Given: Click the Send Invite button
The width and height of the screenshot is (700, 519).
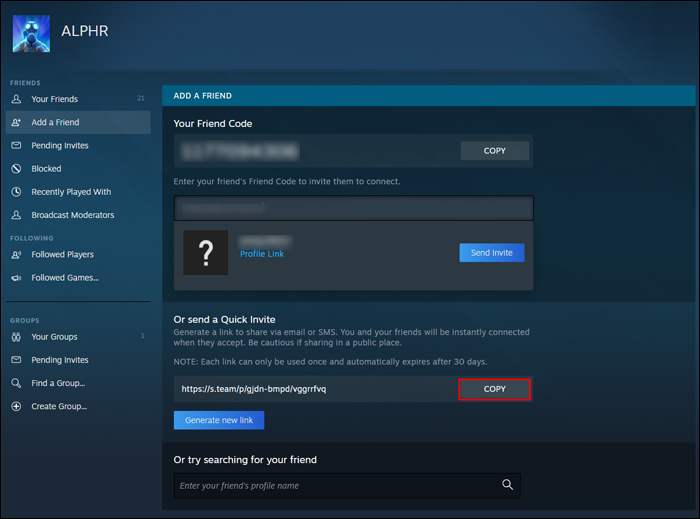Looking at the screenshot, I should (492, 253).
